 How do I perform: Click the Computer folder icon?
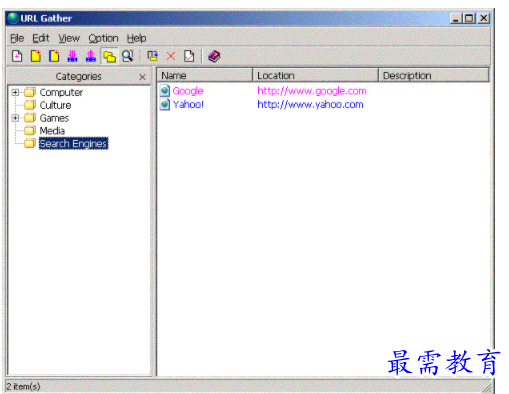(x=30, y=92)
